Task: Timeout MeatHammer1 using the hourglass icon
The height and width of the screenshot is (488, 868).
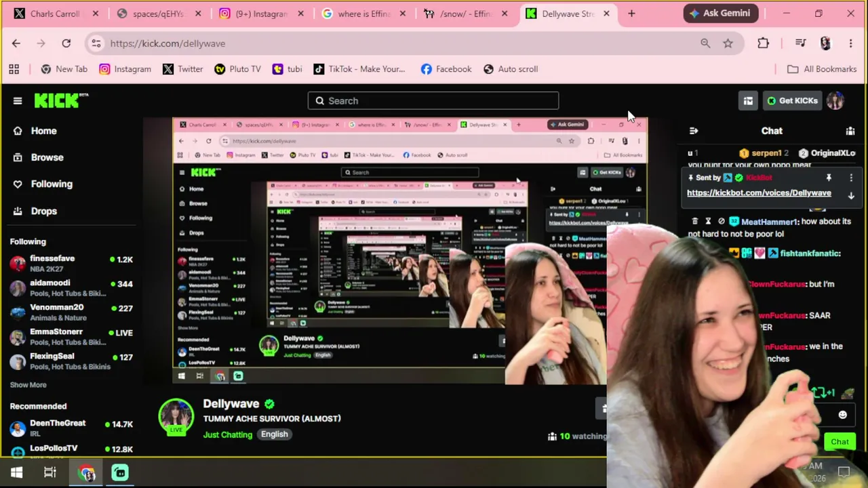Action: [708, 221]
